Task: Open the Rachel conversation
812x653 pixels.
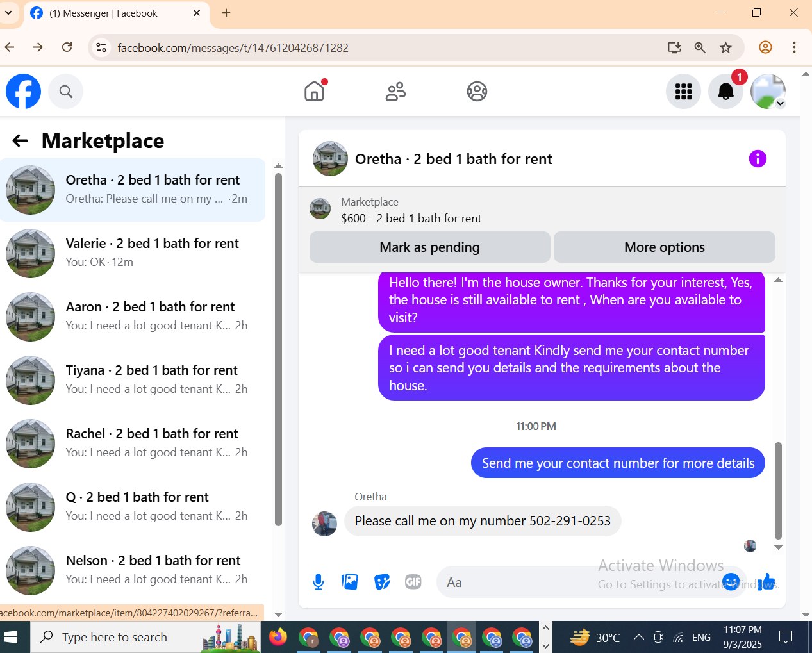Action: (133, 443)
